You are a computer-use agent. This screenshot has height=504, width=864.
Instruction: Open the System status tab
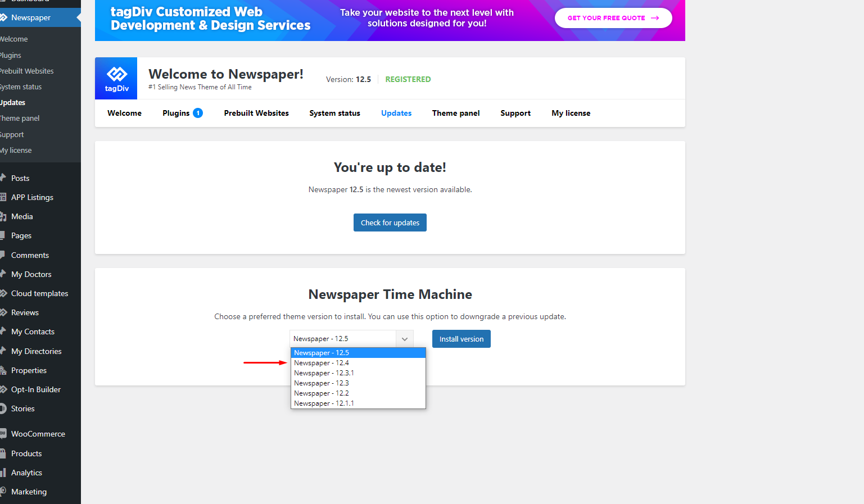coord(334,113)
